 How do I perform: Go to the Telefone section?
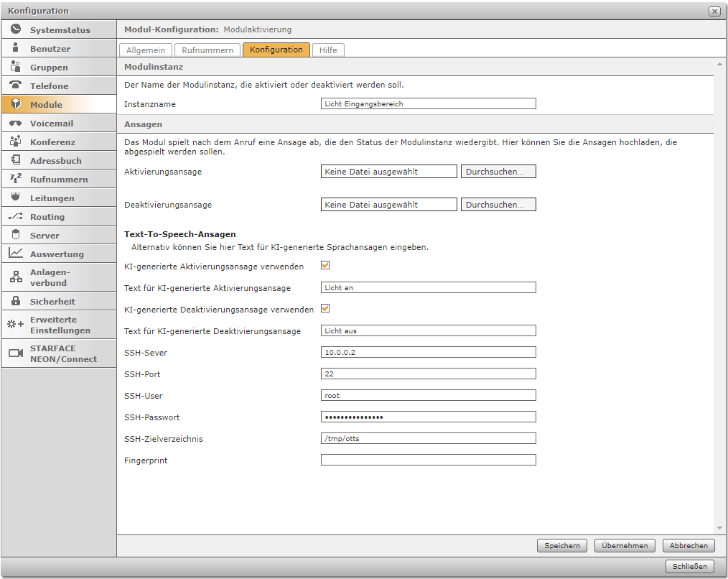point(58,85)
